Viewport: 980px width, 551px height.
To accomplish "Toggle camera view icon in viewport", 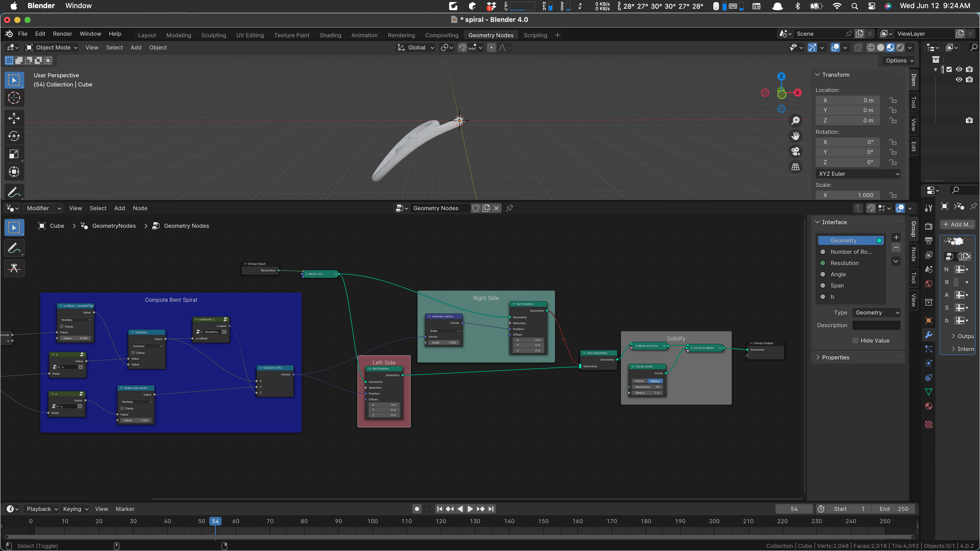I will point(795,151).
